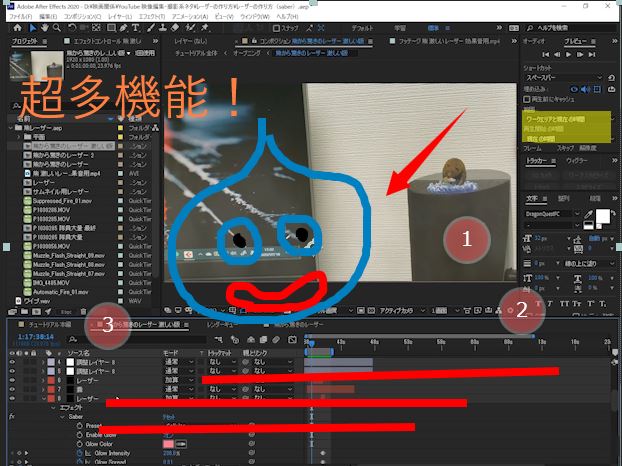Jump to last frame in Preview panel
The image size is (622, 466).
tap(592, 54)
